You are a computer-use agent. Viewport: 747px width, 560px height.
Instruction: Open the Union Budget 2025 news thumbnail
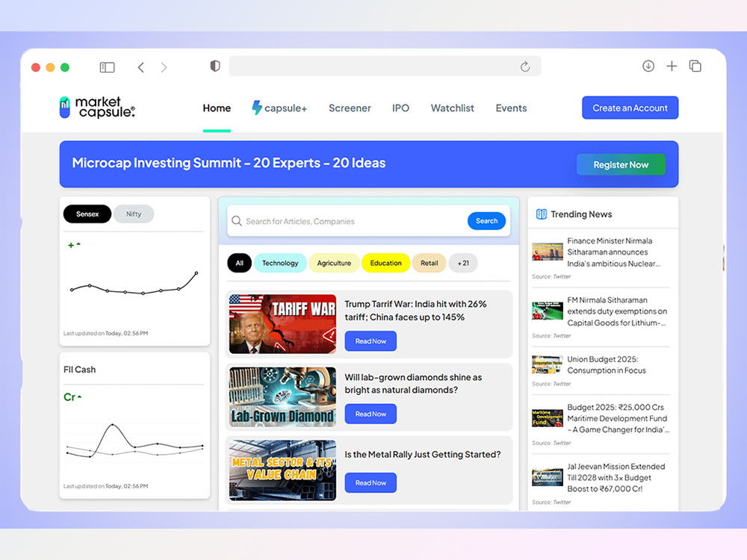pos(548,365)
